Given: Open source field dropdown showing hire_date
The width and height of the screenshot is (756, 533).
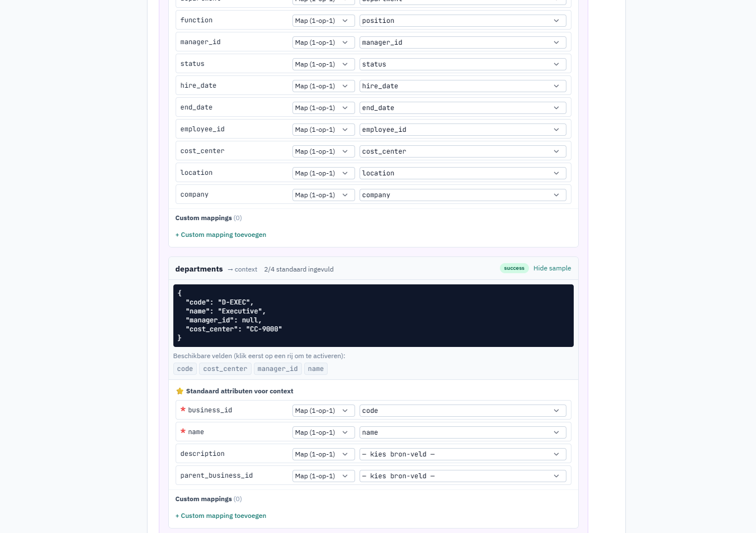Looking at the screenshot, I should (x=462, y=86).
